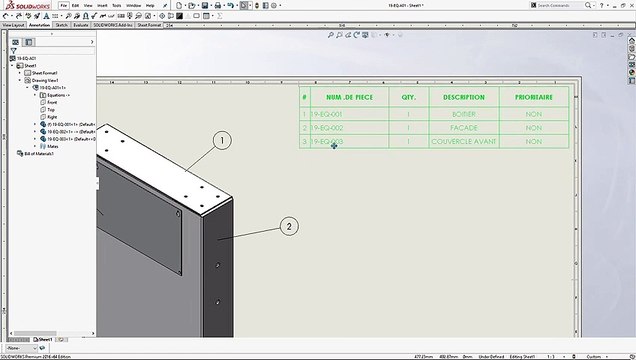This screenshot has height=360, width=636.
Task: Expand the Equations tree node
Action: tap(35, 95)
